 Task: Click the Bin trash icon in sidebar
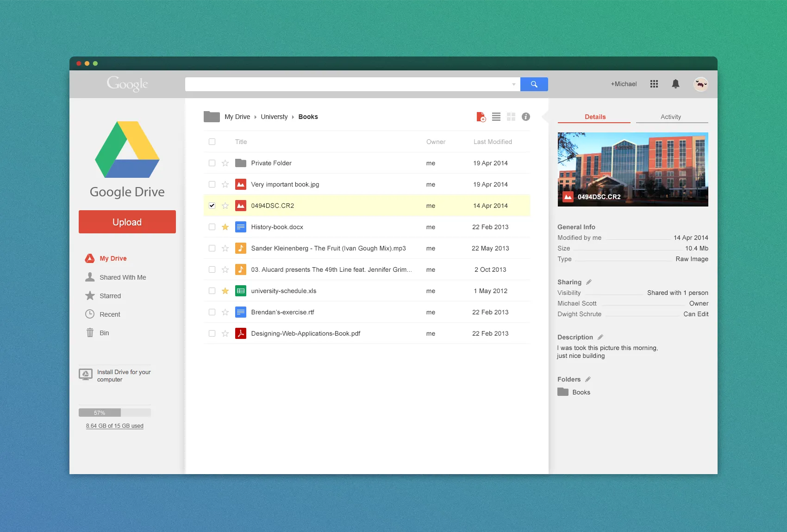(x=90, y=332)
